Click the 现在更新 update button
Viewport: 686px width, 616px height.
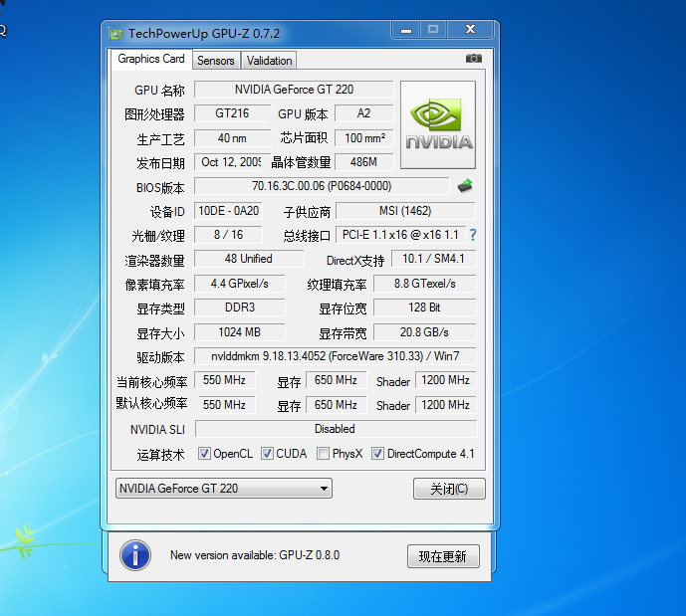pos(443,556)
